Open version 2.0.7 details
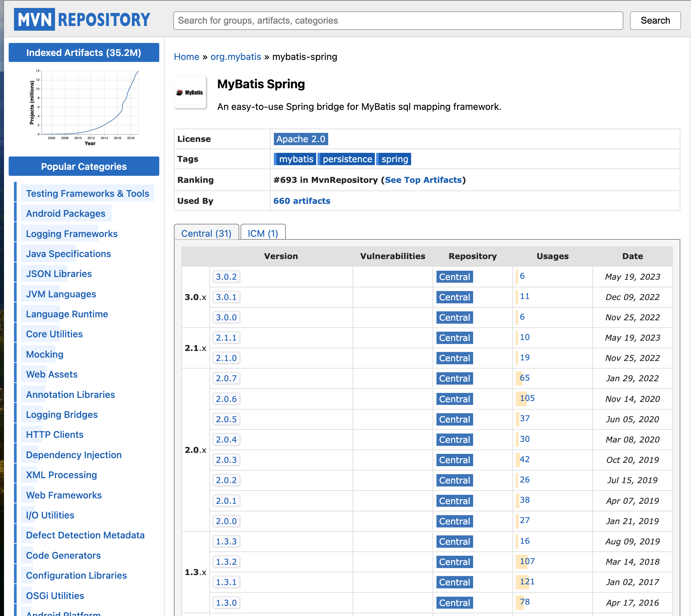 pyautogui.click(x=226, y=378)
